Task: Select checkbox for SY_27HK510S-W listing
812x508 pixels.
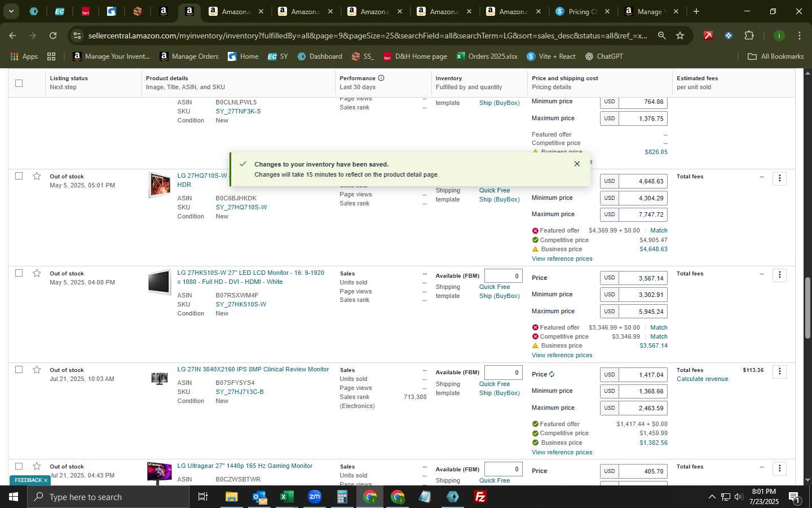Action: [19, 273]
